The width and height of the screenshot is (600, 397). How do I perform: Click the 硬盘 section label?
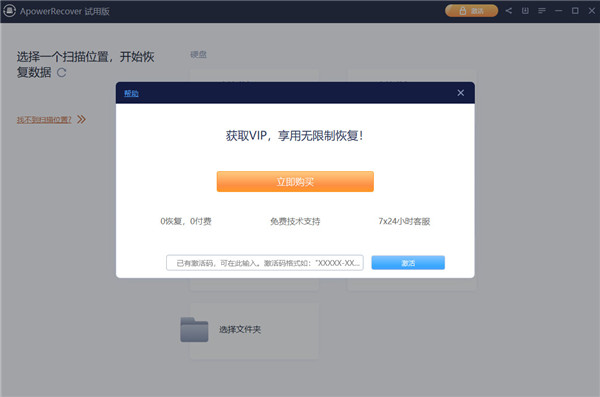point(199,55)
